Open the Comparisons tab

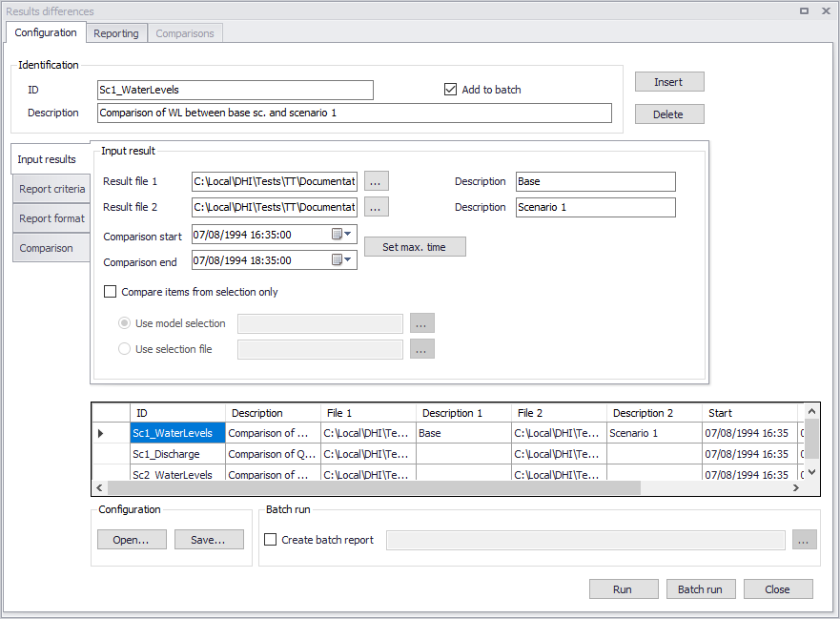pyautogui.click(x=185, y=33)
